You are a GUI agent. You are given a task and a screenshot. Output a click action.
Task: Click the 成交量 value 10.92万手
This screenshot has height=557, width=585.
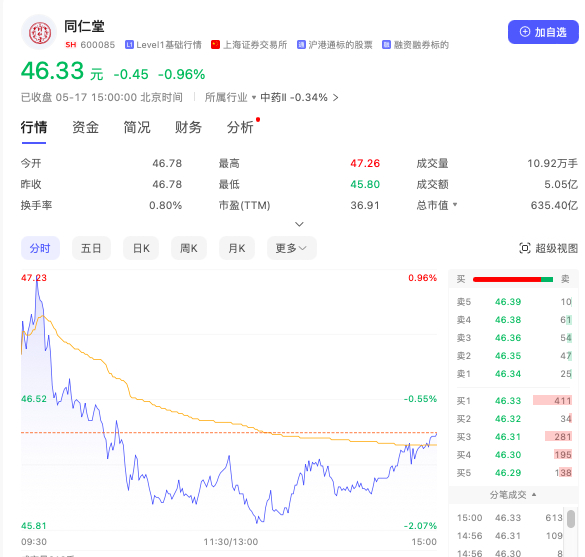[552, 163]
